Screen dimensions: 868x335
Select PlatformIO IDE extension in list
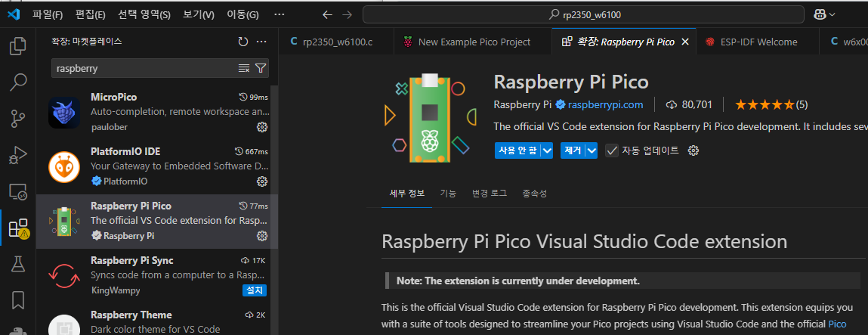[153, 167]
